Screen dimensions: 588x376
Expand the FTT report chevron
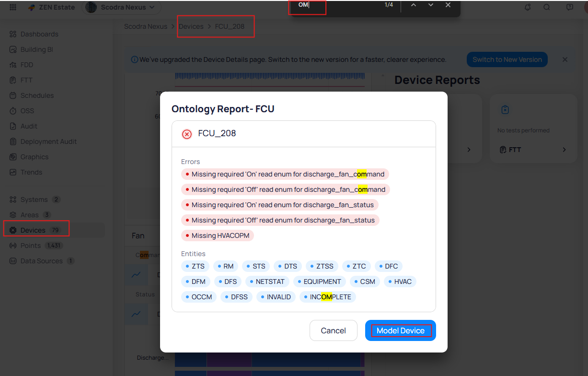pos(564,150)
